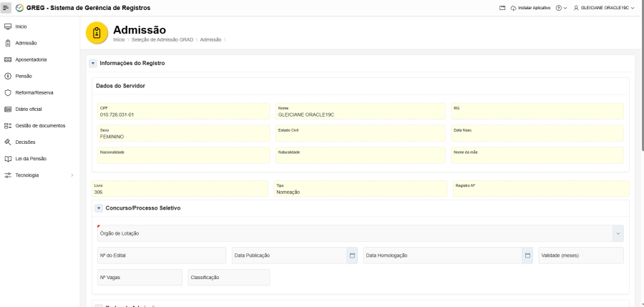Click the Seleção de Admissão GRAD breadcrumb
Screen dimensions: 644x307
164,39
